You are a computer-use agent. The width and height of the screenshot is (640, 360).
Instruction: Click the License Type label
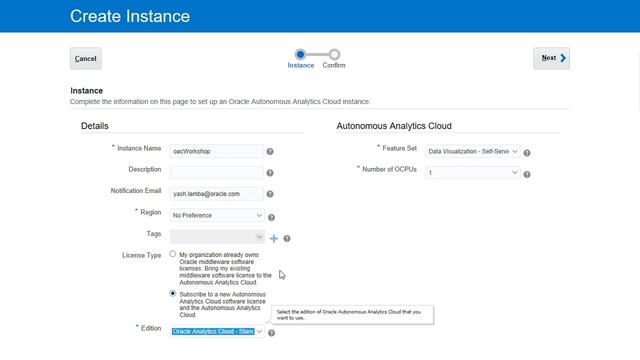tap(142, 256)
